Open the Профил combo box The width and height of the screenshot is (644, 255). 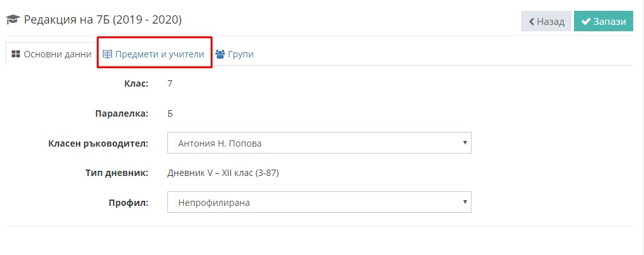tap(319, 202)
